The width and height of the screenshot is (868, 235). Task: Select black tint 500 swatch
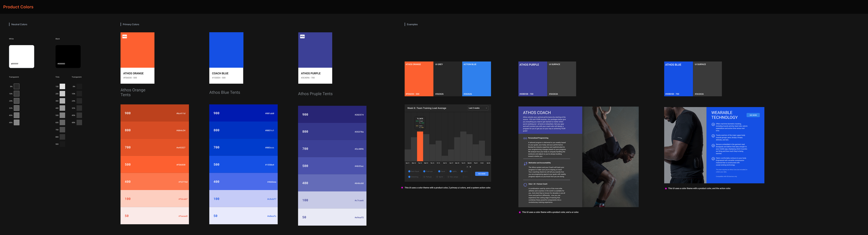click(x=62, y=115)
